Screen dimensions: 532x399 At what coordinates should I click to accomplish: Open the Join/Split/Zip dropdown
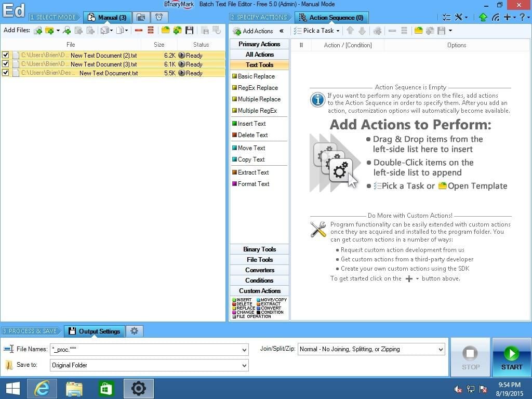(441, 349)
